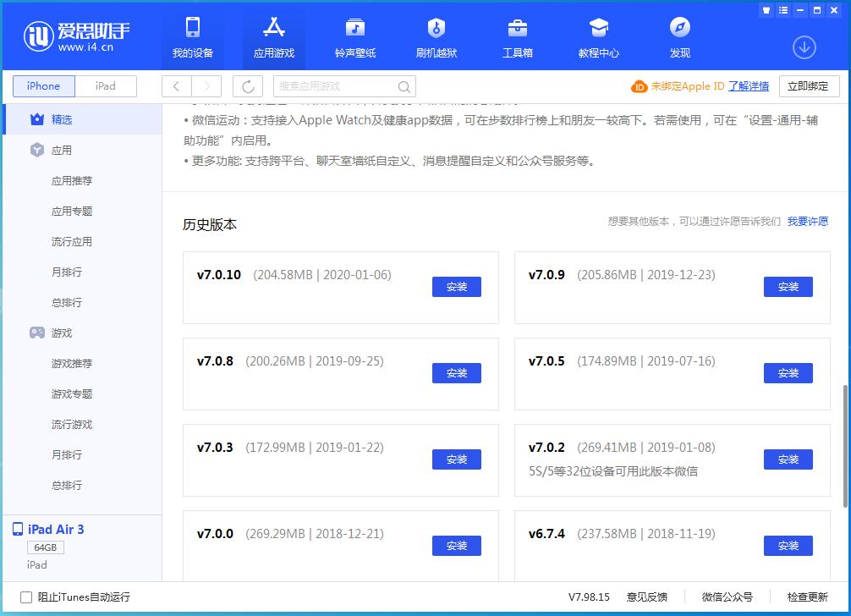Select the iPhone tab
Screen dimensions: 851x616
tap(43, 85)
